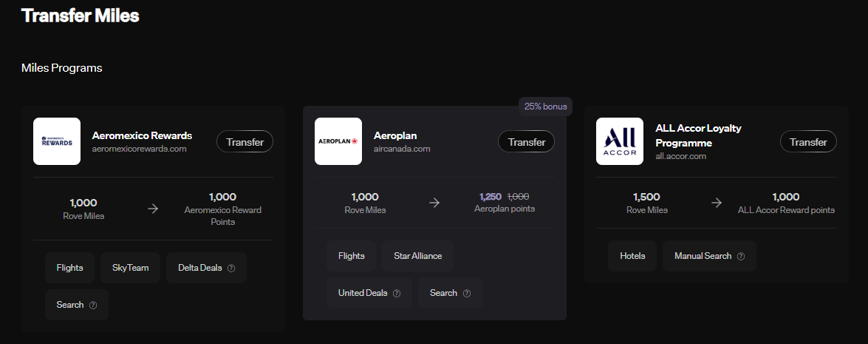Click the Miles Programs section heading
The image size is (868, 344).
click(62, 68)
